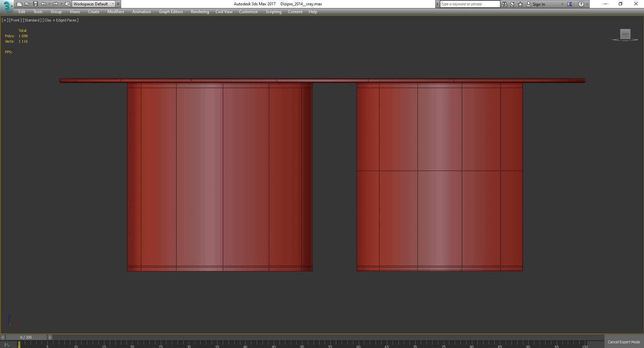Click the keyword search input field

pyautogui.click(x=470, y=4)
